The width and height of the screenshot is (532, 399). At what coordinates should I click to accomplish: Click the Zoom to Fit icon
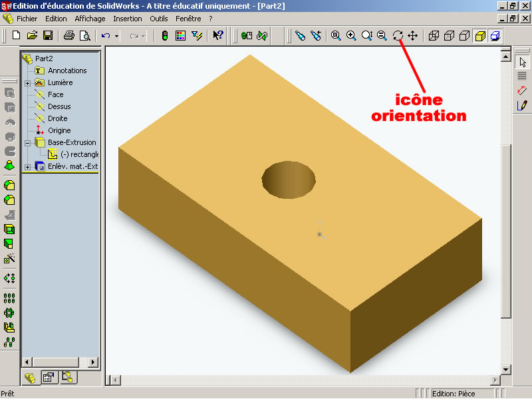336,35
